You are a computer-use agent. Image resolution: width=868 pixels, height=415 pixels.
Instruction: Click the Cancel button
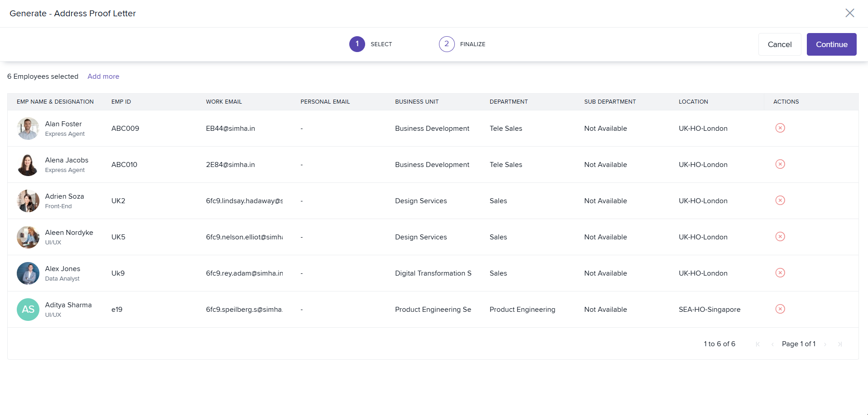pyautogui.click(x=780, y=44)
